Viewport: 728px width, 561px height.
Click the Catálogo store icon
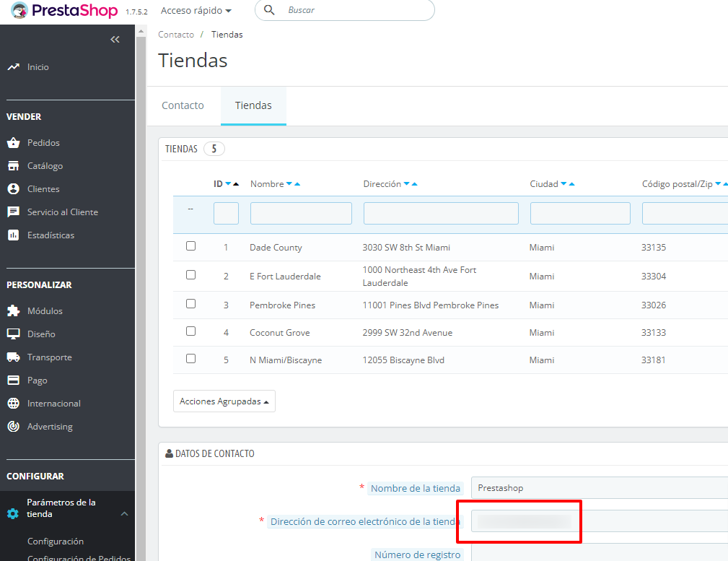coord(14,166)
